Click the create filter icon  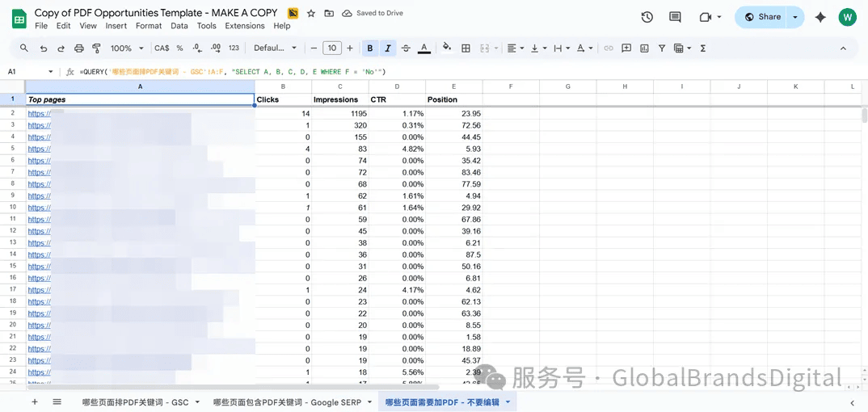[x=662, y=48]
